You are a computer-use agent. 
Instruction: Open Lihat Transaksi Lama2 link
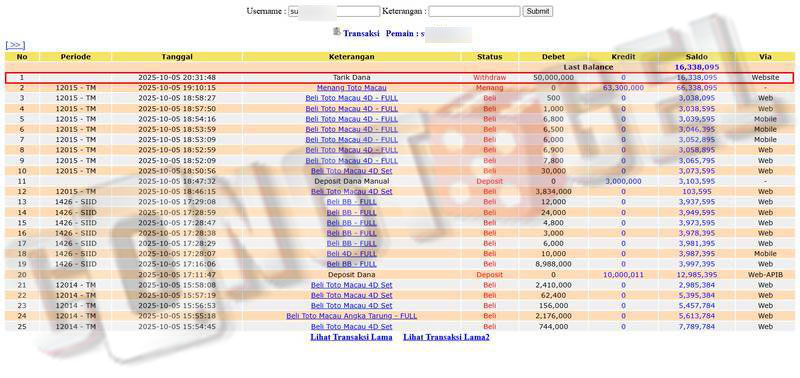tap(446, 337)
